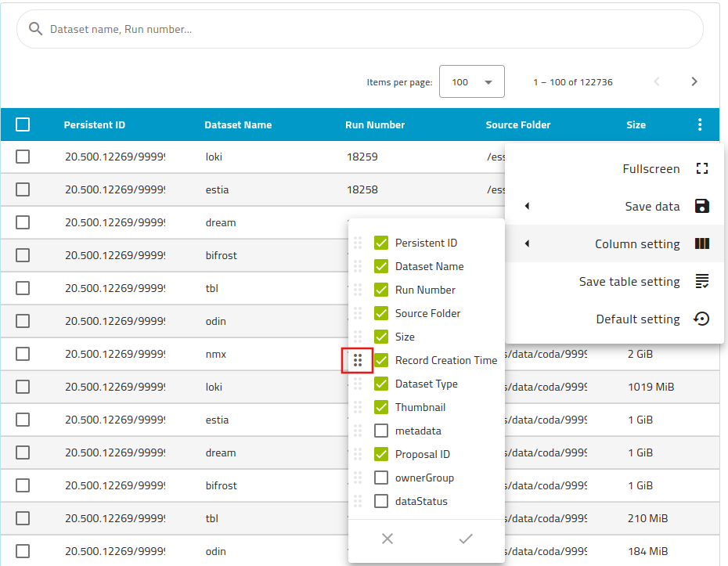Click the three-dot table menu icon
Image resolution: width=728 pixels, height=566 pixels.
699,124
